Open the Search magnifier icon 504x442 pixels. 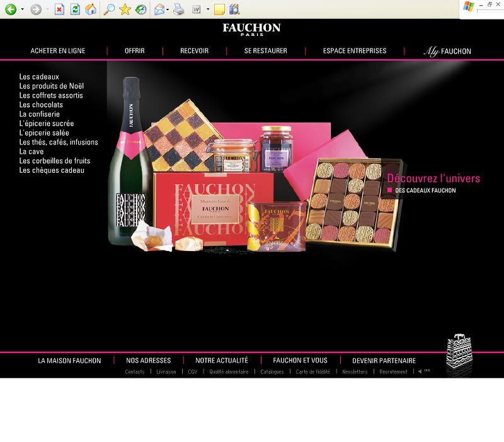click(x=109, y=9)
